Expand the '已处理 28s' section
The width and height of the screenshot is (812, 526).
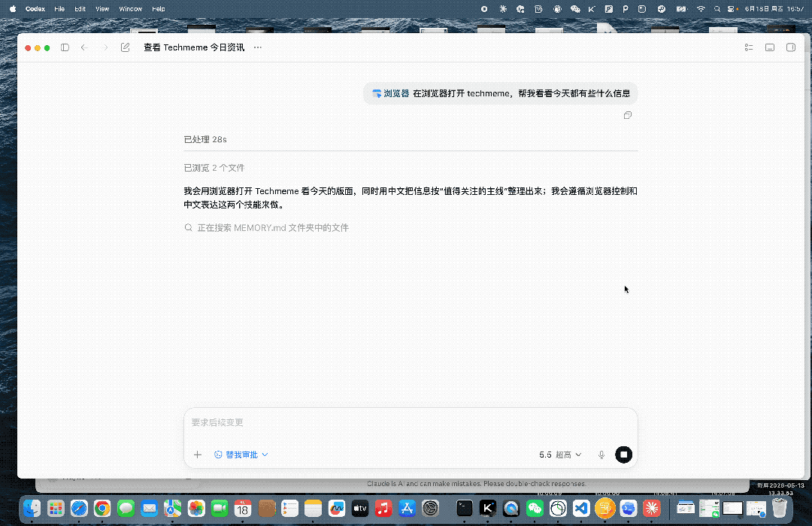click(x=205, y=139)
